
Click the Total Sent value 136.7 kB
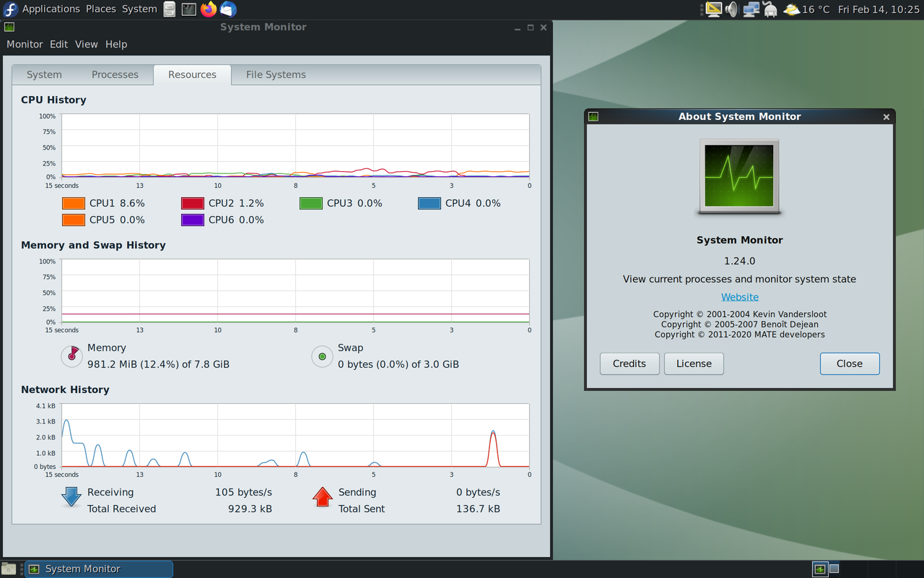(x=478, y=509)
